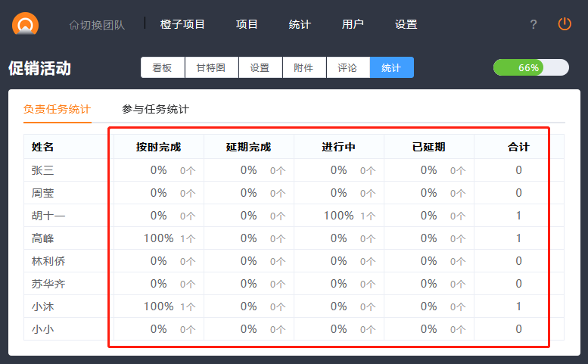Click the 合计 column header
The height and width of the screenshot is (364, 588).
[x=518, y=147]
